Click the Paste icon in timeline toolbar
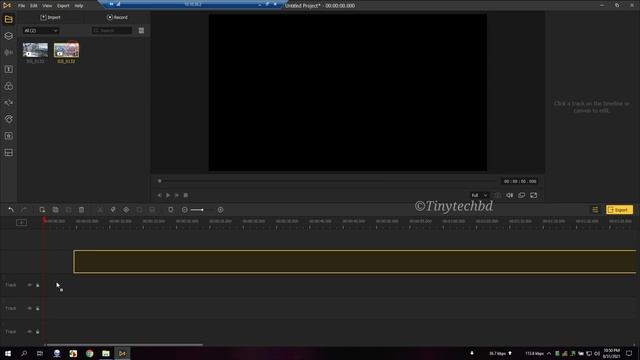 click(x=69, y=210)
